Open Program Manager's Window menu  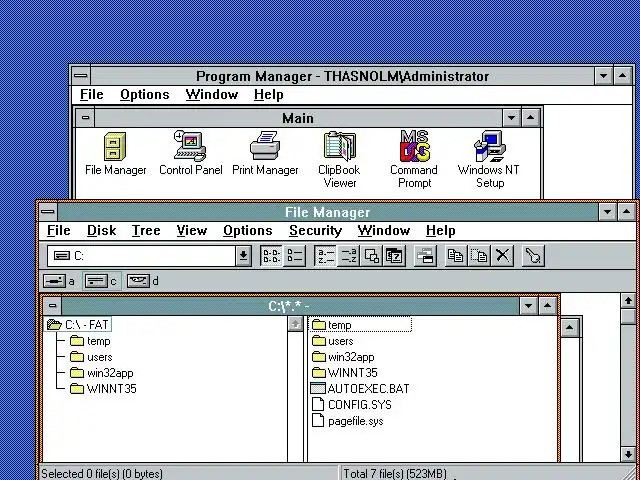tap(211, 95)
